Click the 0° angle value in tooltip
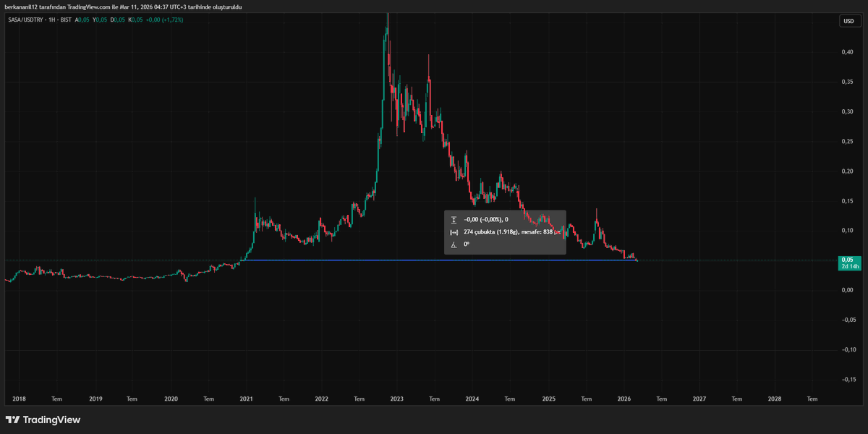Screen dimensions: 868x434 [x=467, y=244]
